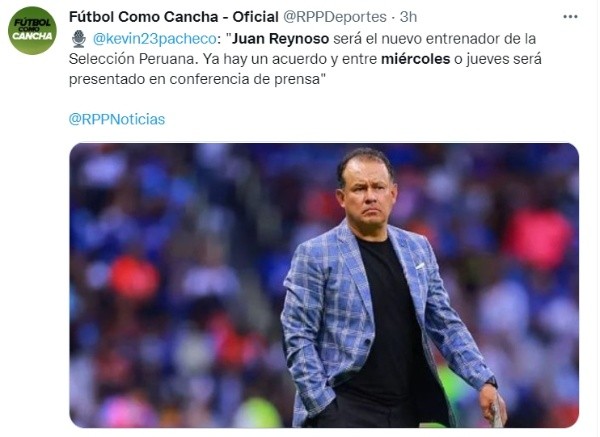Open the three-dot more options menu

tap(570, 16)
